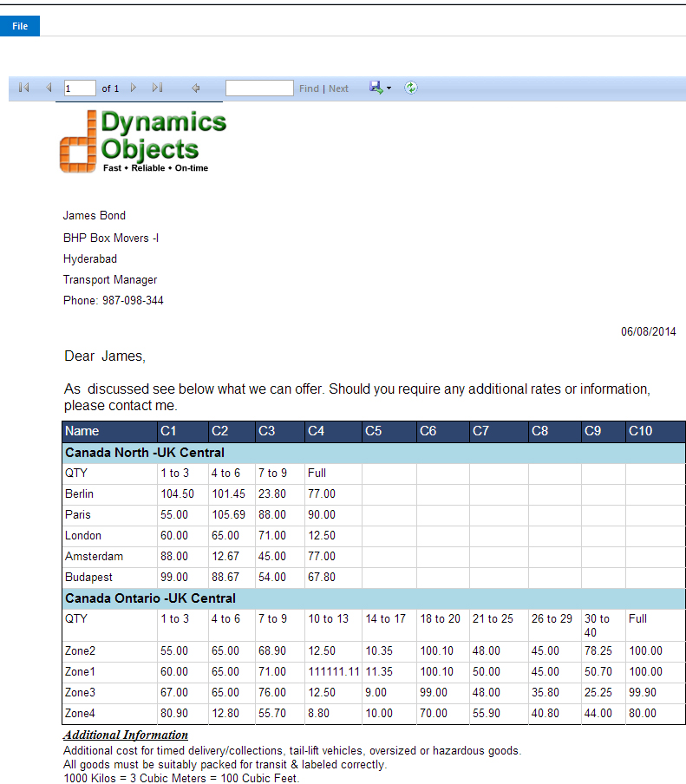The width and height of the screenshot is (686, 784).
Task: Click the current page number field
Action: point(80,88)
